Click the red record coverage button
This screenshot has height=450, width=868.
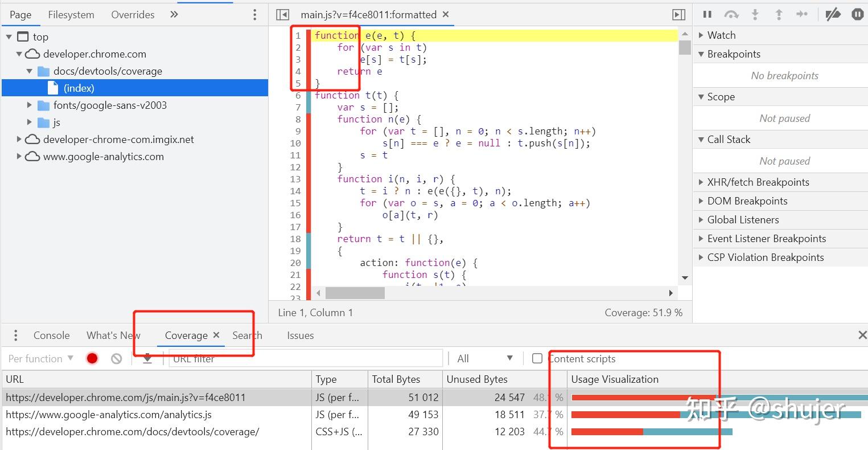tap(92, 358)
